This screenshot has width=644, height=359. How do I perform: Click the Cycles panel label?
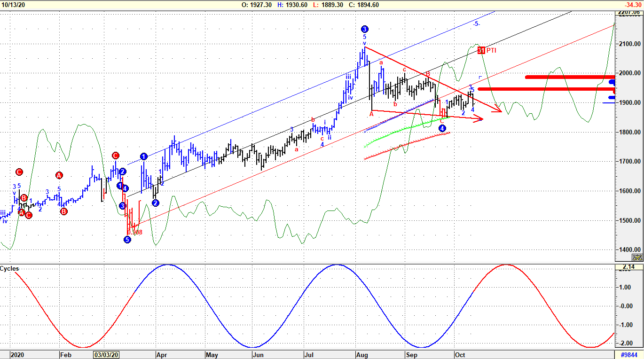(10, 269)
